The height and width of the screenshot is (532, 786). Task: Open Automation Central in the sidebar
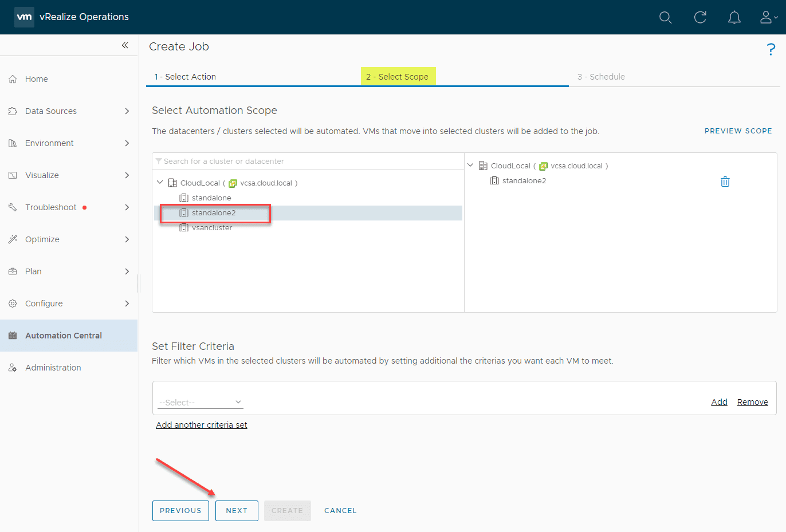click(69, 336)
